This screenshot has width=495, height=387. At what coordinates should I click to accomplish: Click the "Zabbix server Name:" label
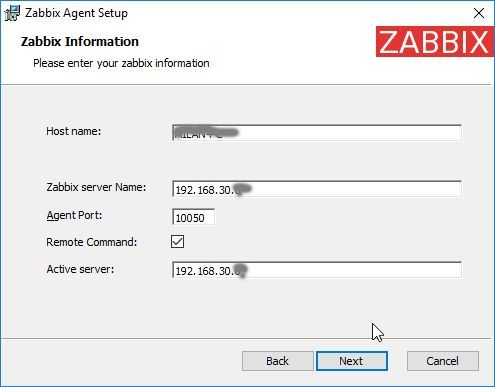[x=96, y=187]
